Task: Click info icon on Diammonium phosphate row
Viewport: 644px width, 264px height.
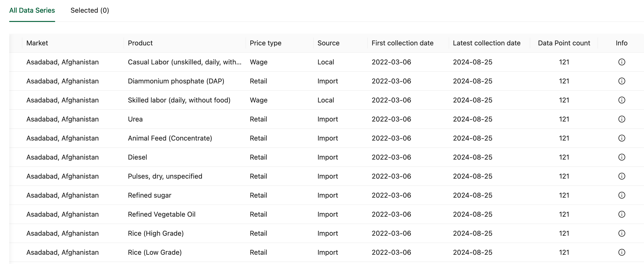Action: (x=622, y=81)
